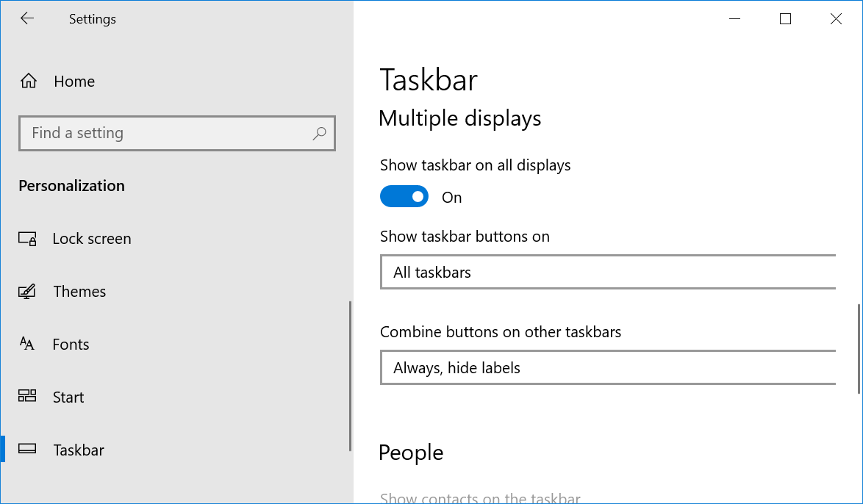Focus the Find a setting search field
863x504 pixels.
pyautogui.click(x=165, y=134)
